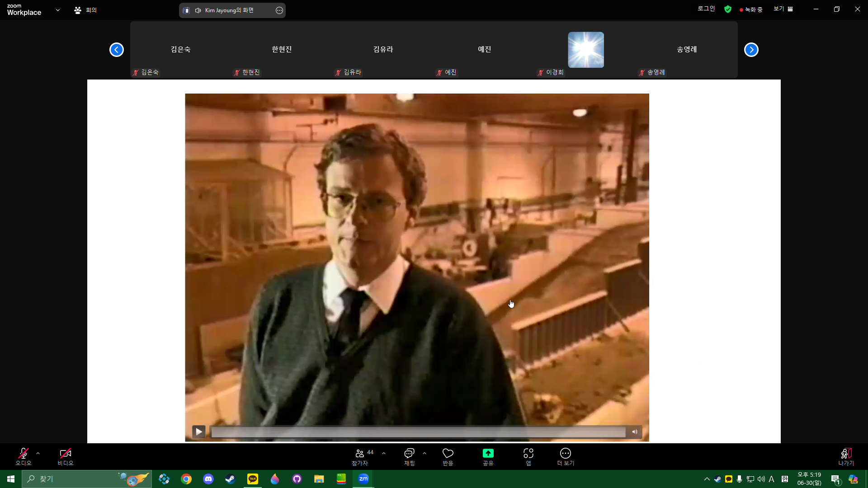The height and width of the screenshot is (488, 868).
Task: Show previous participants with the left arrow
Action: pos(117,50)
